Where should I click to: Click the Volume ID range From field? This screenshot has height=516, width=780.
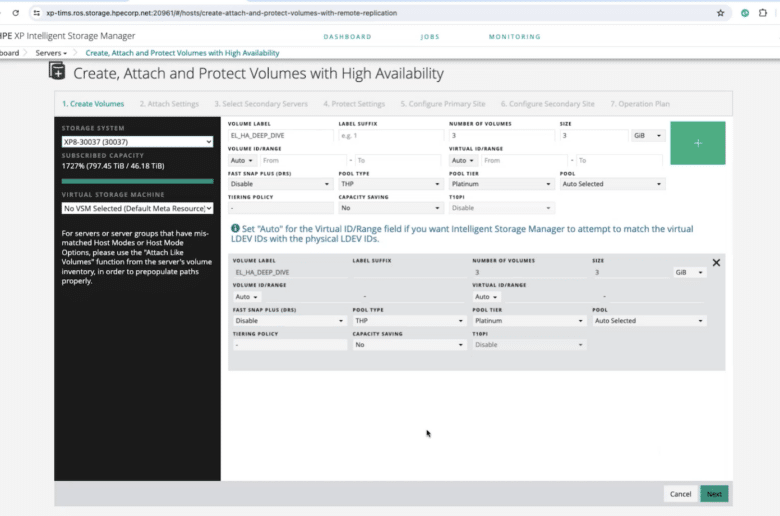click(x=303, y=160)
